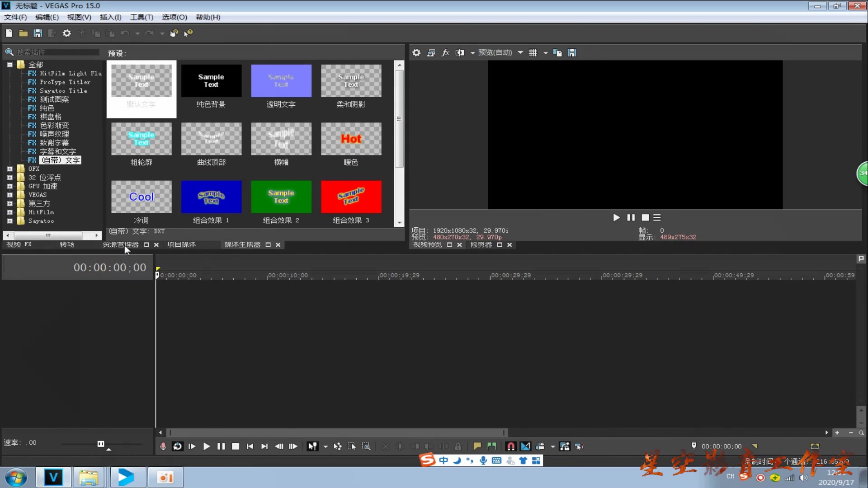Screen dimensions: 868x488
Task: Pause the video preview
Action: point(631,218)
